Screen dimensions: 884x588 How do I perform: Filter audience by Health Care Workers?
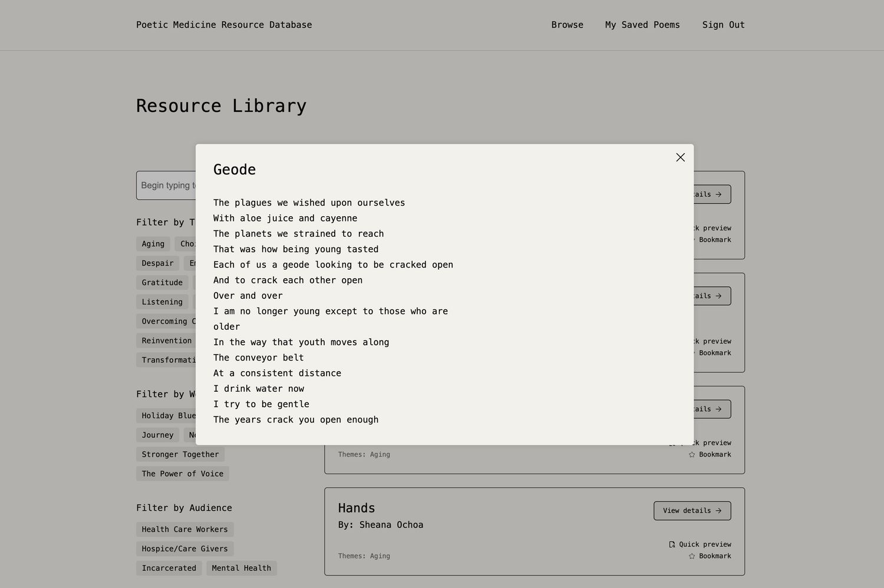[184, 530]
